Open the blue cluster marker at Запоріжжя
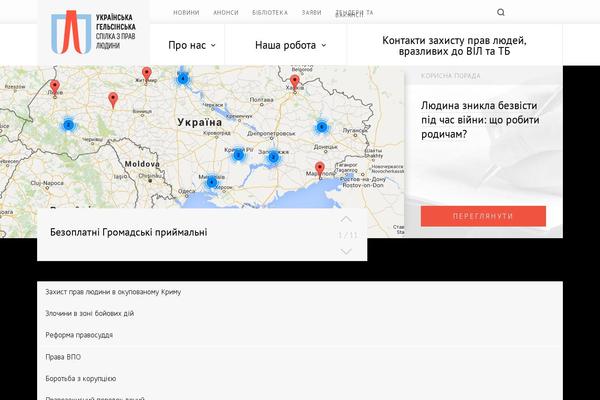The image size is (600, 400). 273,157
